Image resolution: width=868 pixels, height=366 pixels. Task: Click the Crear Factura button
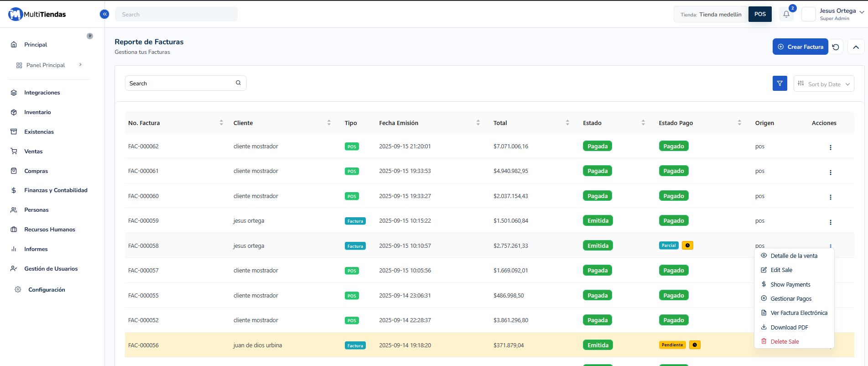[800, 47]
